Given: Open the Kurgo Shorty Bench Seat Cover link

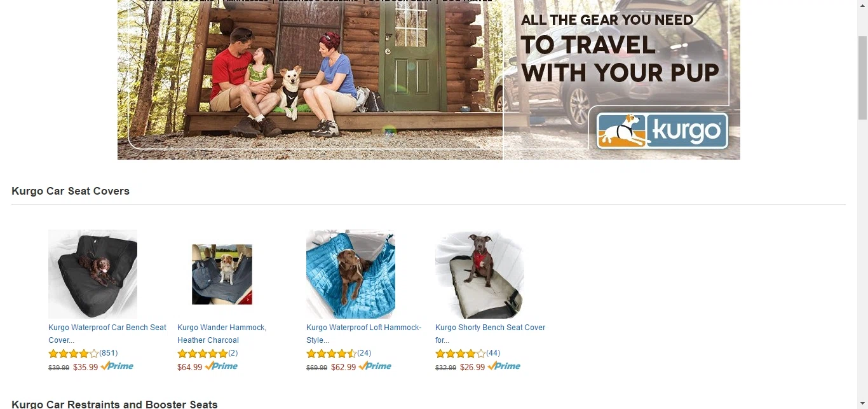Looking at the screenshot, I should point(491,334).
